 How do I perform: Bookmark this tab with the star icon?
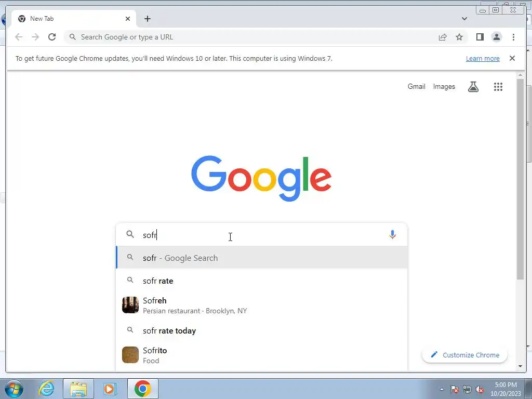pos(459,37)
